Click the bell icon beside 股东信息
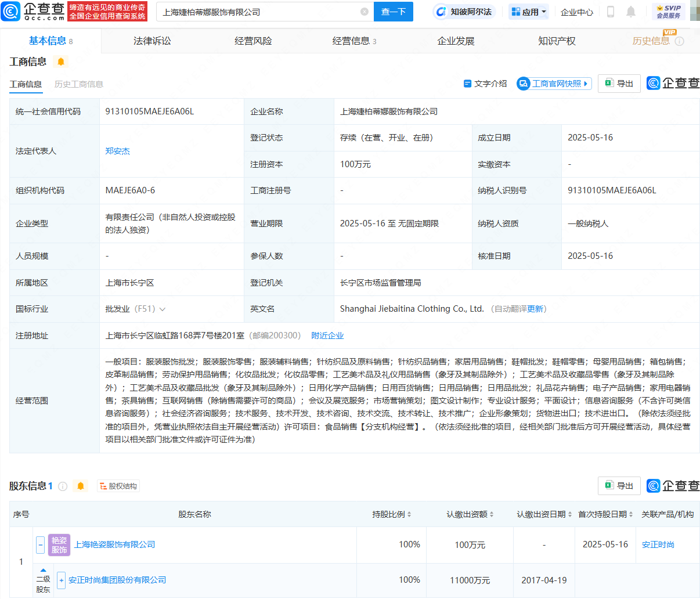 (81, 486)
